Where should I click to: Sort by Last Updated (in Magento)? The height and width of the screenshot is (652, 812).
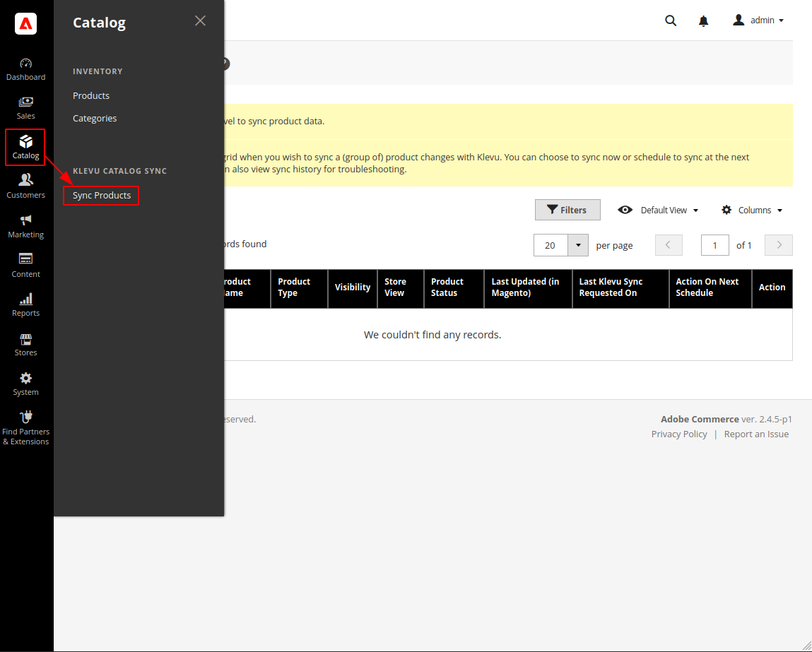[x=528, y=289]
